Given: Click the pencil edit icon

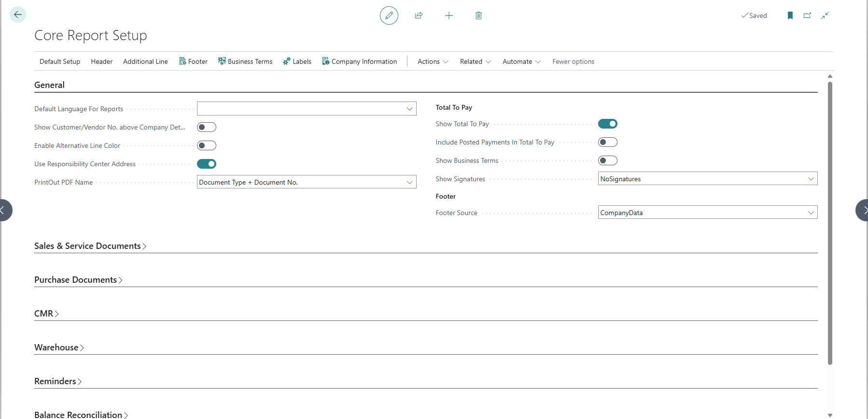Looking at the screenshot, I should tap(389, 15).
